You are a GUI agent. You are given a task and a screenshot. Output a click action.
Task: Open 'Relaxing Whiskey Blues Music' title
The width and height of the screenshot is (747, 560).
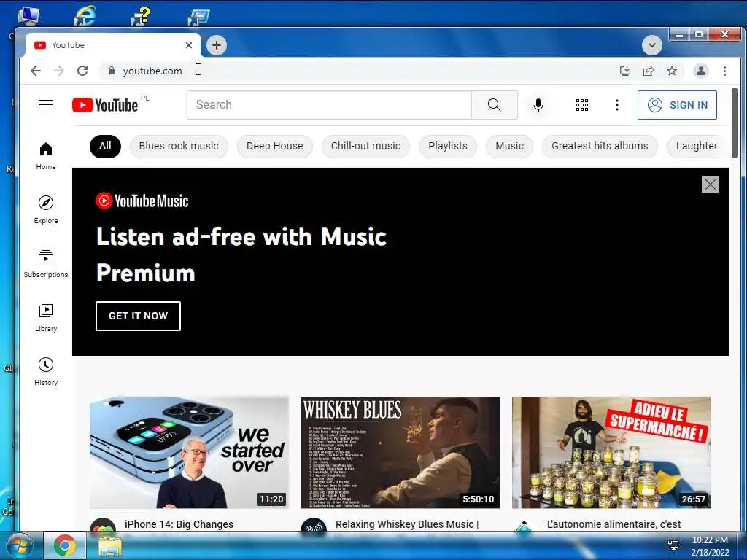point(407,524)
